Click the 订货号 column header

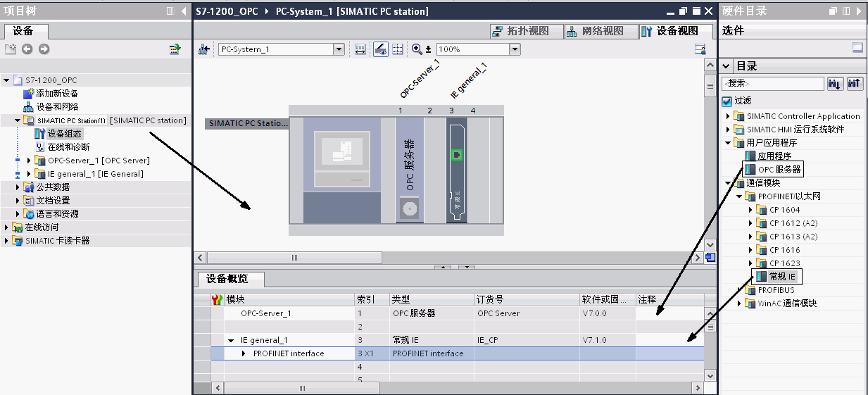pyautogui.click(x=527, y=300)
